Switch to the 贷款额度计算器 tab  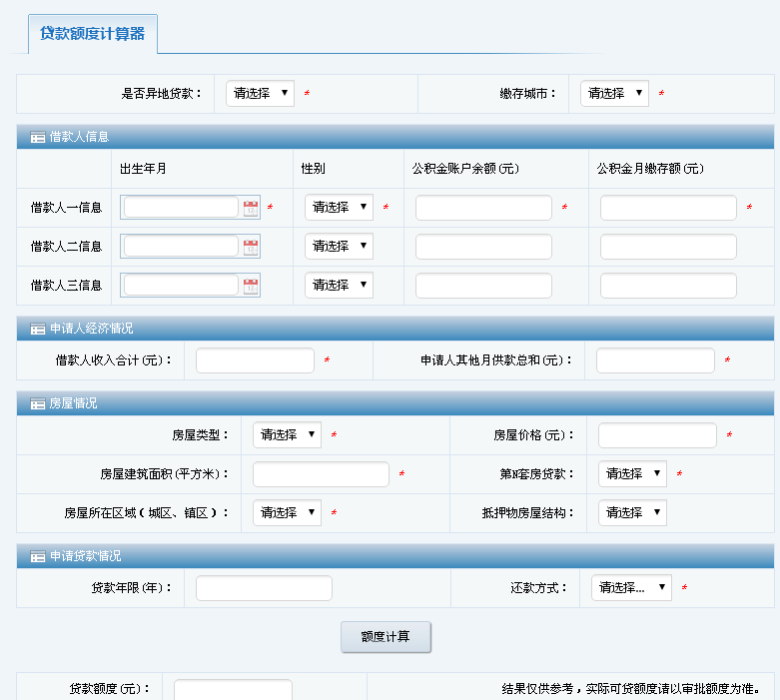(x=92, y=34)
